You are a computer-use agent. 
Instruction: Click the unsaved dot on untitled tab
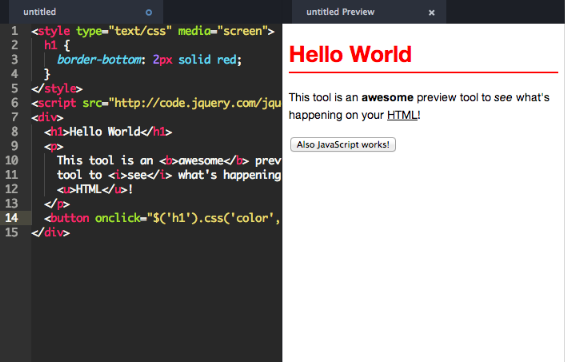pyautogui.click(x=148, y=13)
